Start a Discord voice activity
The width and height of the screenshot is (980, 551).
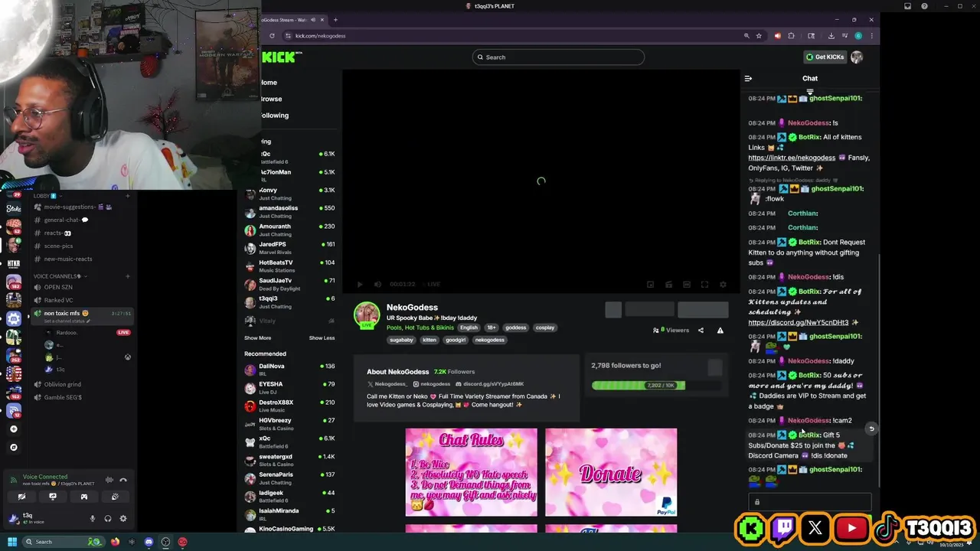pos(84,497)
